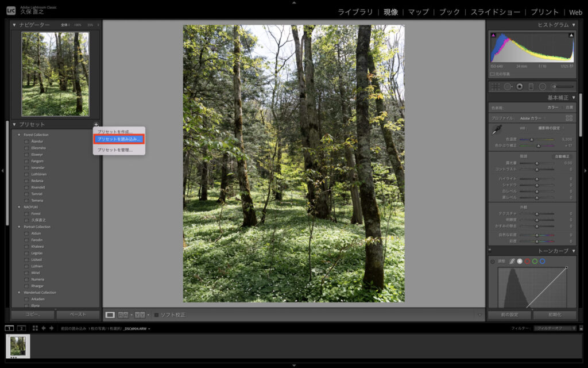Enable the ソフト校正 checkbox
Viewport: 588px width, 368px height.
click(157, 315)
